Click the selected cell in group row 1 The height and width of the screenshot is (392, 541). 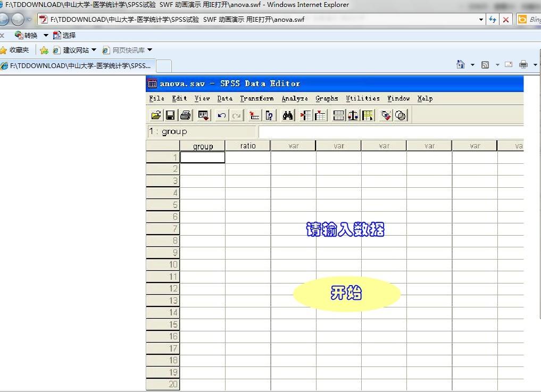pyautogui.click(x=203, y=157)
